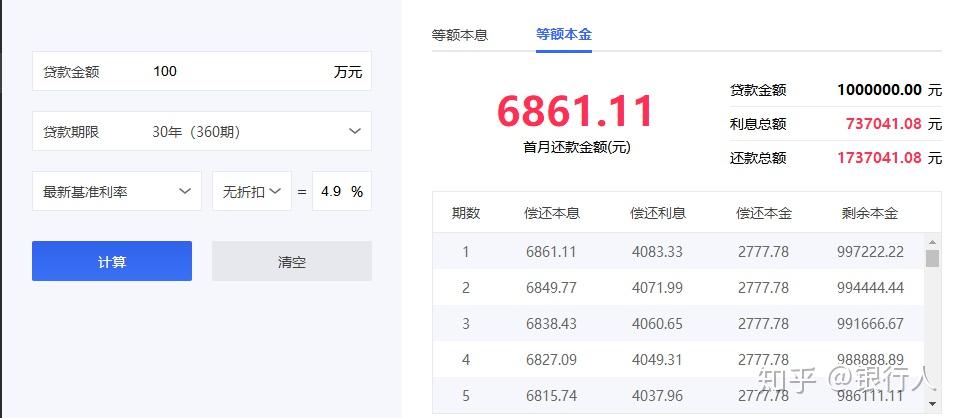Viewport: 962px width, 418px height.
Task: Click the loan amount field showing 100
Action: [x=202, y=71]
